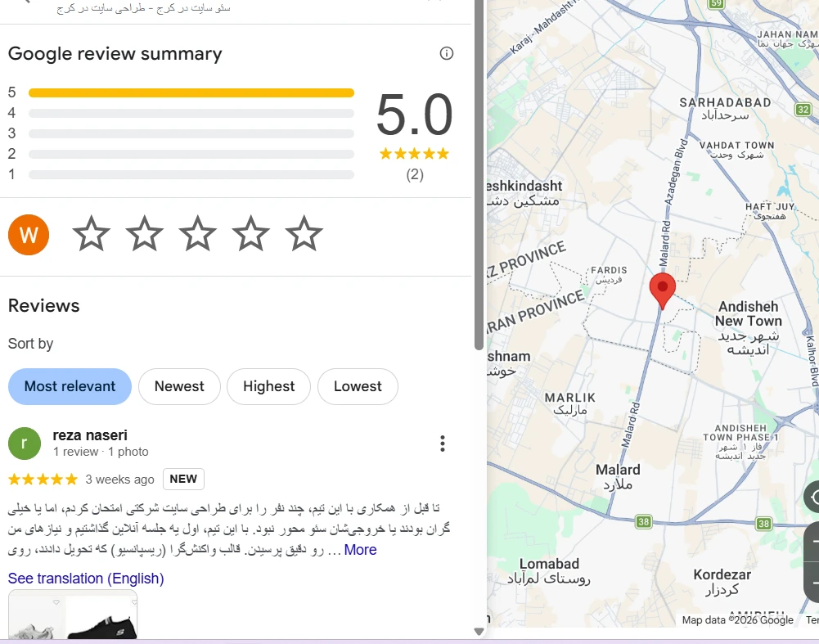Click the 1-star rating bar
This screenshot has width=819, height=644.
[191, 174]
